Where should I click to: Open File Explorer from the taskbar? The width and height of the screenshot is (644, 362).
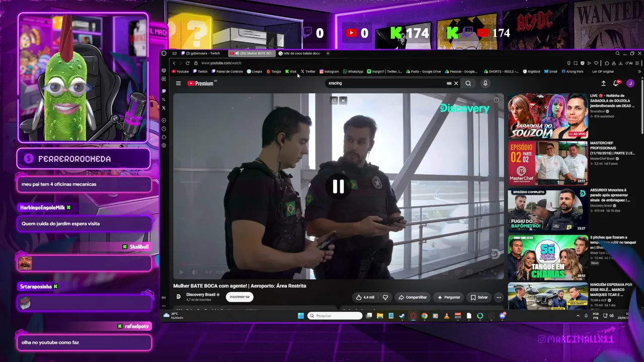[380, 316]
